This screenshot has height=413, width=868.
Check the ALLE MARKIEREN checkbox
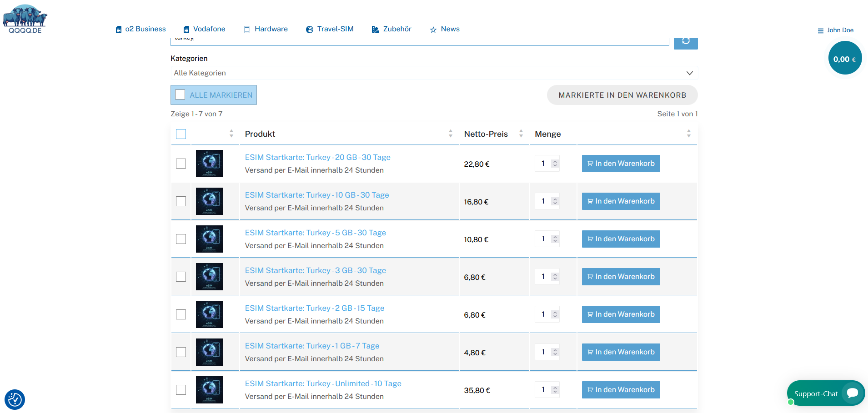180,95
